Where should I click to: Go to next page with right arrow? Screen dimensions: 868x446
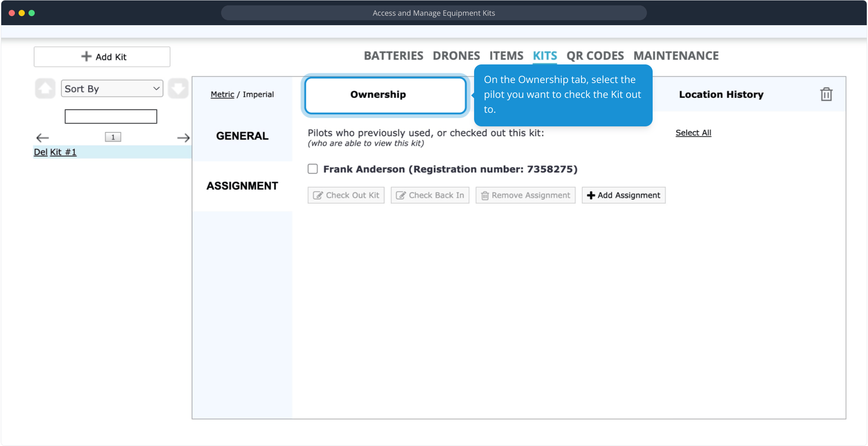click(183, 138)
